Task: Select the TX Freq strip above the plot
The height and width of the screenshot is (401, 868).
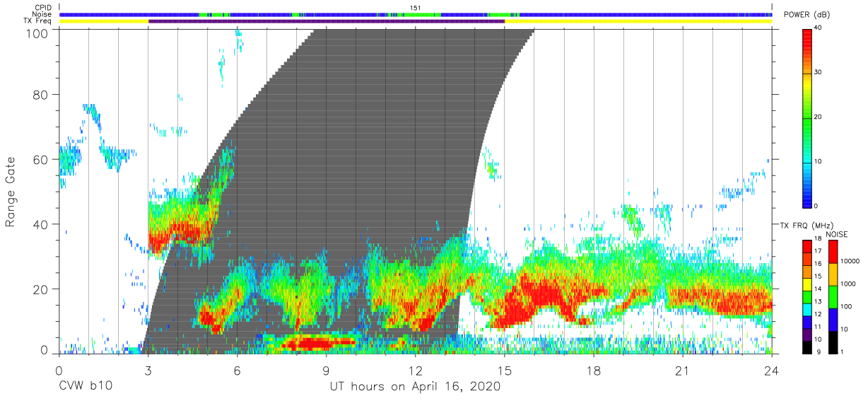Action: (x=416, y=21)
